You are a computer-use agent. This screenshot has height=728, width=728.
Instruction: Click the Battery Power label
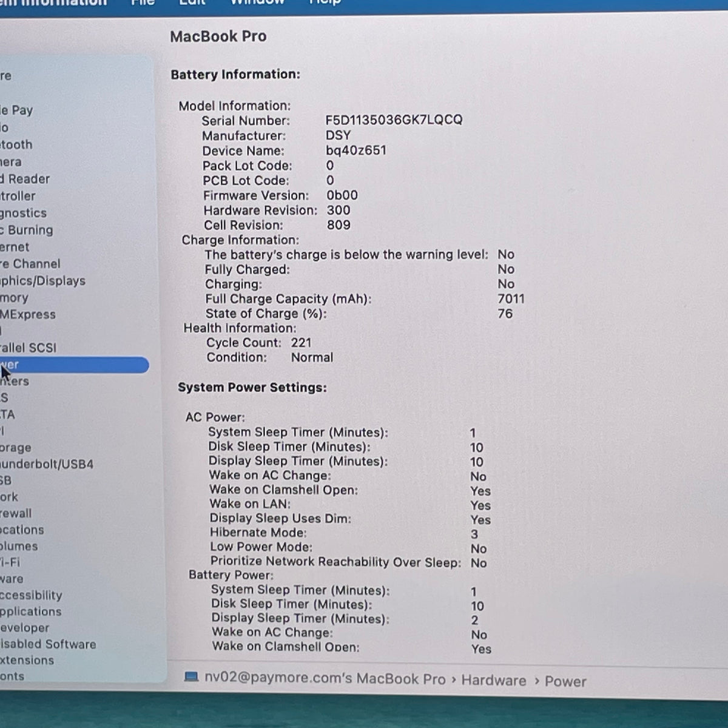coord(231,575)
